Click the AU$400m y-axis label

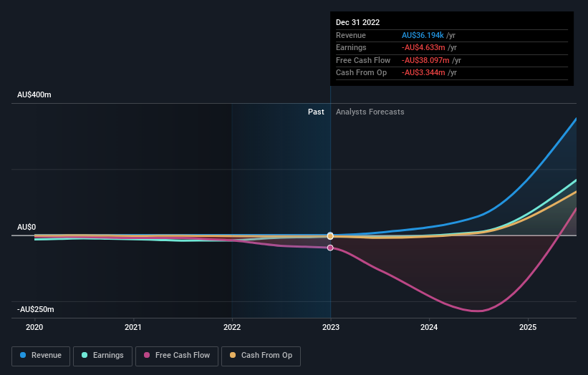tap(34, 94)
